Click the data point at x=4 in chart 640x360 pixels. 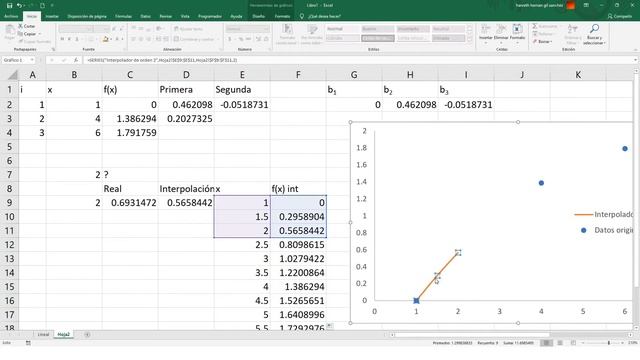(541, 183)
